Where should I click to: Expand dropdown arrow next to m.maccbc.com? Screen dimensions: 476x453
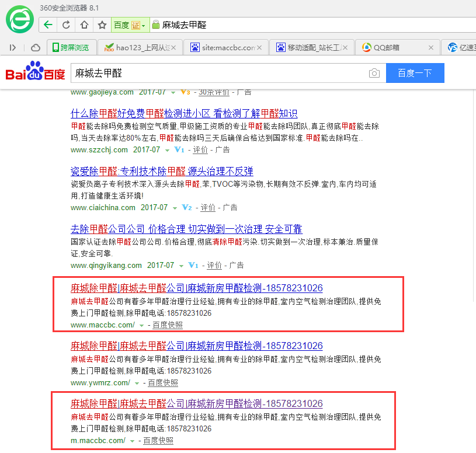tap(132, 441)
